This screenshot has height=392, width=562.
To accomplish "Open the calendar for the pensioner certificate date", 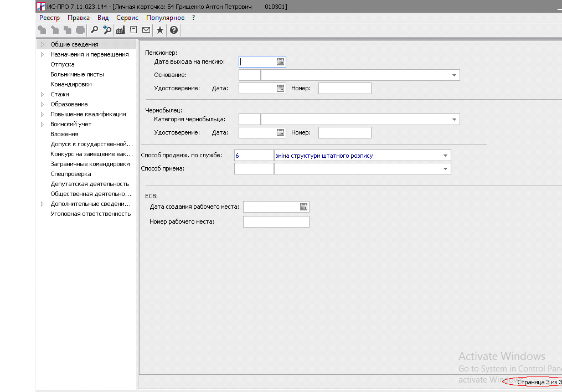I will [280, 88].
